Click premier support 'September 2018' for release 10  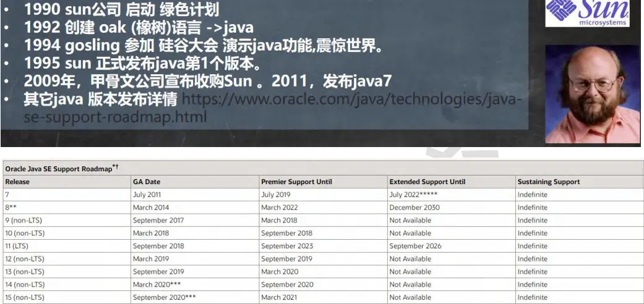286,233
